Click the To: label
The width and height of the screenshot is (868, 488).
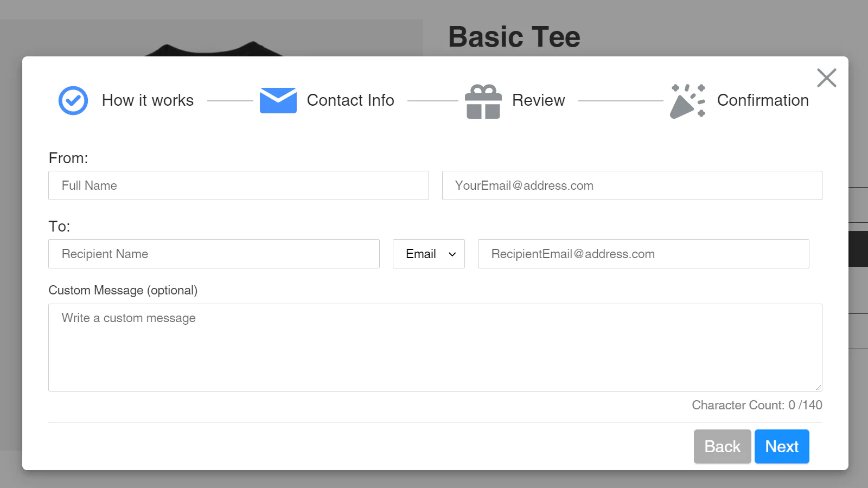pyautogui.click(x=59, y=226)
